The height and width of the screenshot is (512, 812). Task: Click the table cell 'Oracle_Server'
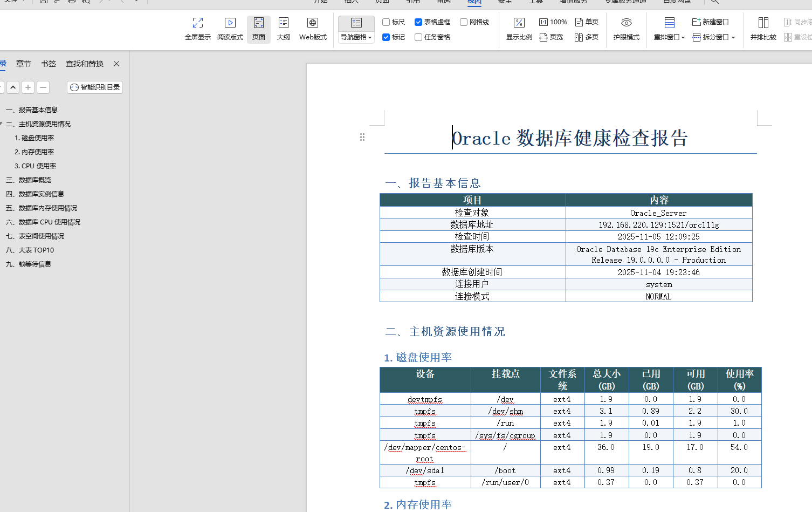[658, 213]
